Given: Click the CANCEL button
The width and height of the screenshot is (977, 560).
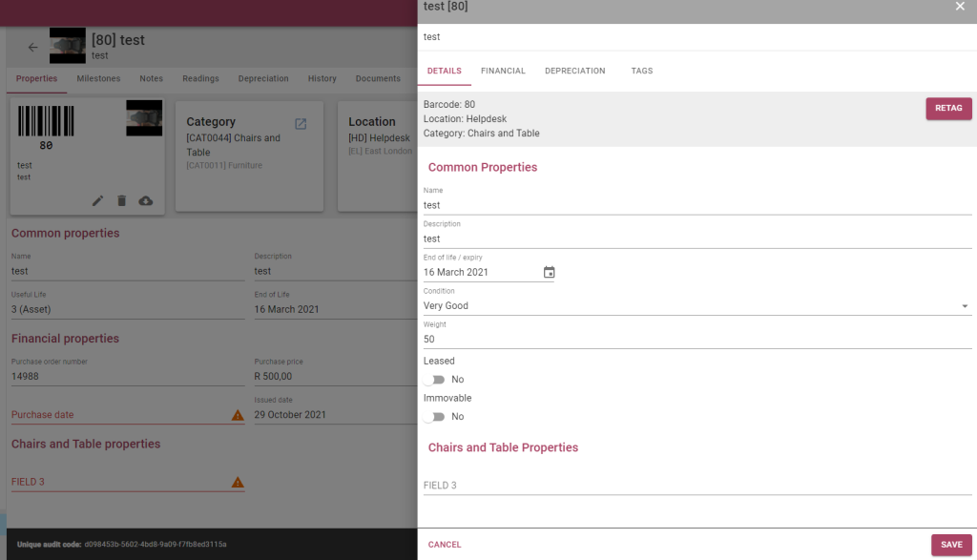Looking at the screenshot, I should 445,545.
